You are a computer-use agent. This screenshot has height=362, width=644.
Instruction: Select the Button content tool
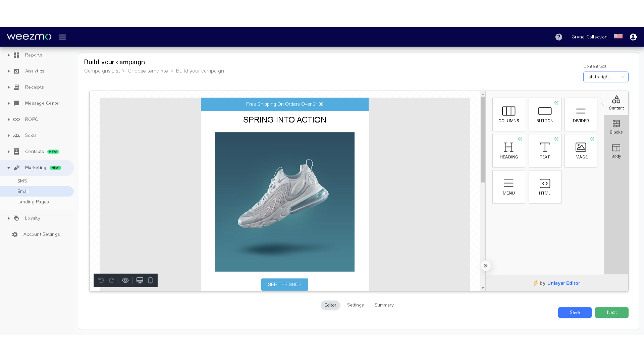(x=545, y=114)
